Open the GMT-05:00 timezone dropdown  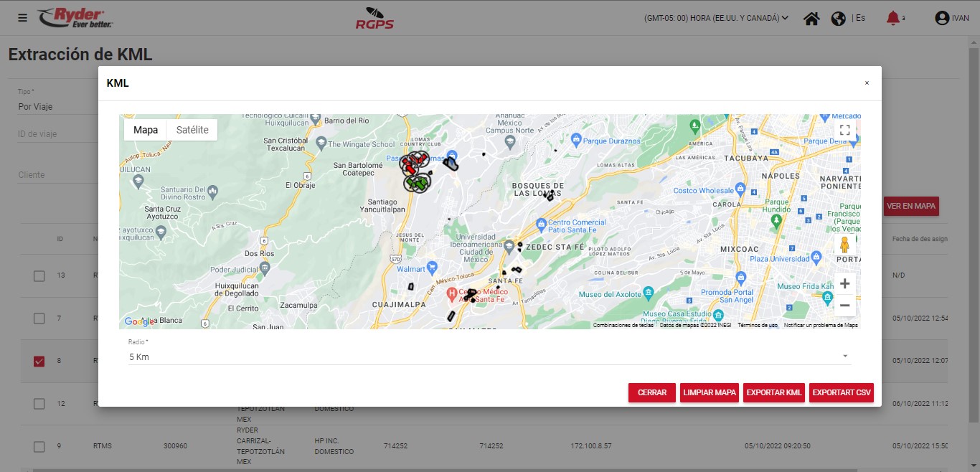pos(716,18)
